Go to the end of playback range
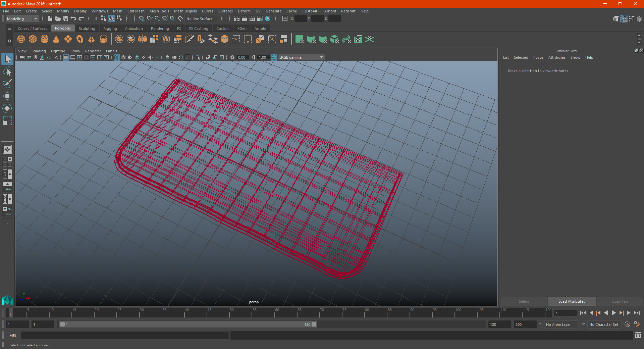 click(637, 313)
